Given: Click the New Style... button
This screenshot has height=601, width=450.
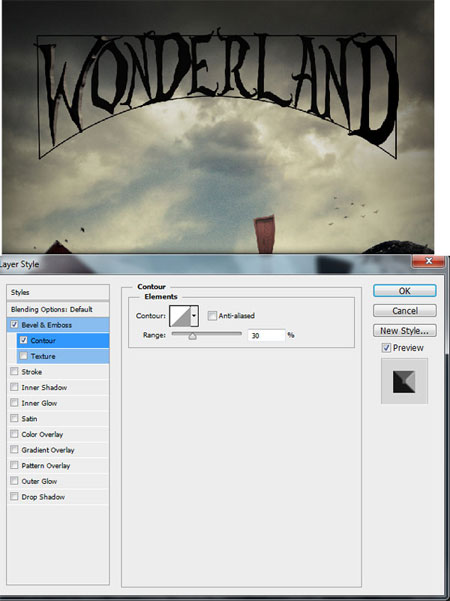Looking at the screenshot, I should coord(404,331).
